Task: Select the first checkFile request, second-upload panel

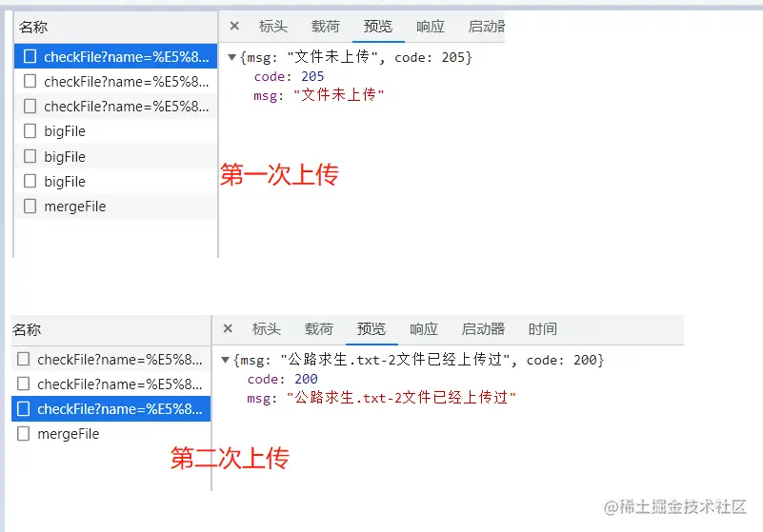Action: click(110, 359)
